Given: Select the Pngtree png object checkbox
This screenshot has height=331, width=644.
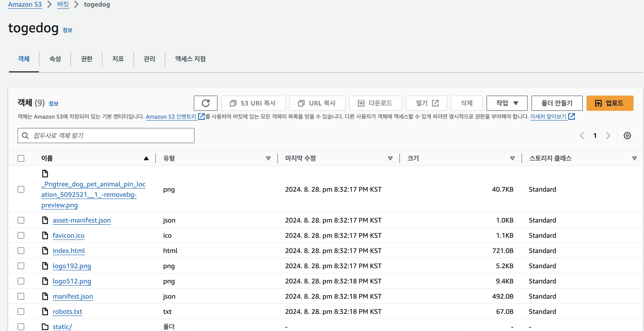Looking at the screenshot, I should pos(21,189).
